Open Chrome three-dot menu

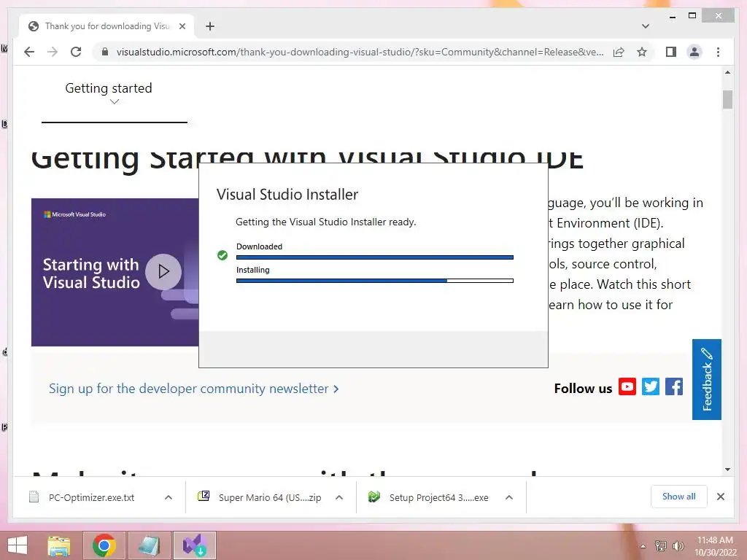click(718, 52)
